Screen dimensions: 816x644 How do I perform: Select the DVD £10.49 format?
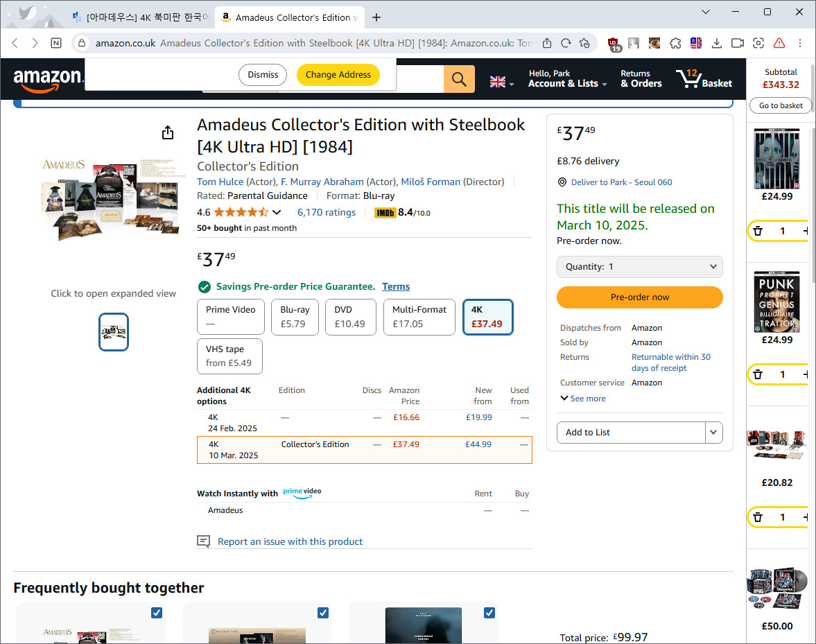coord(350,317)
